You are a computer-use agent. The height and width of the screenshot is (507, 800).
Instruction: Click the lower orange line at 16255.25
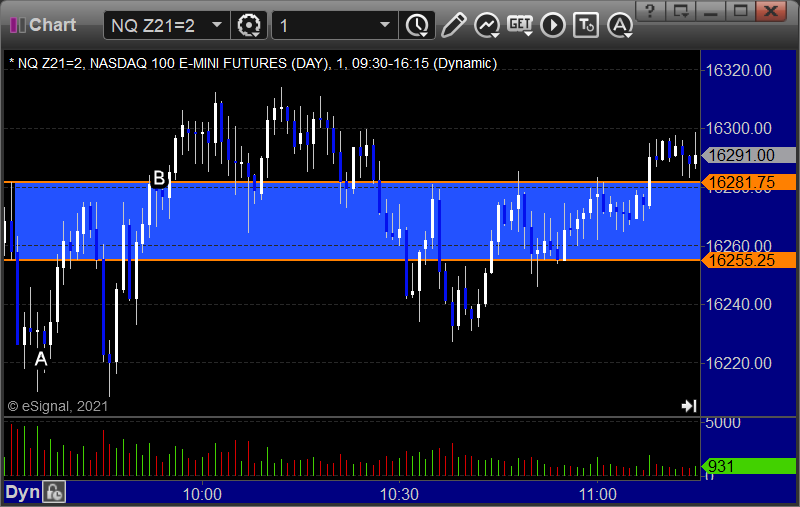point(352,260)
